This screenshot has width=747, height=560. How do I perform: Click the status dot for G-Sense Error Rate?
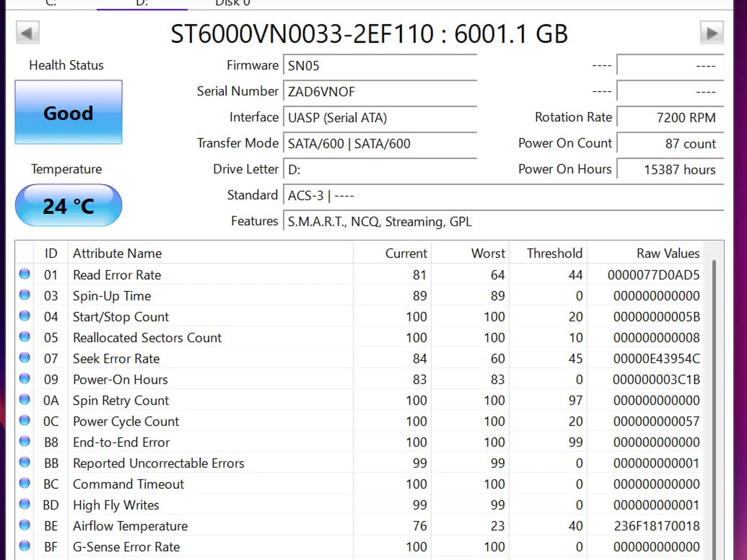(x=24, y=546)
